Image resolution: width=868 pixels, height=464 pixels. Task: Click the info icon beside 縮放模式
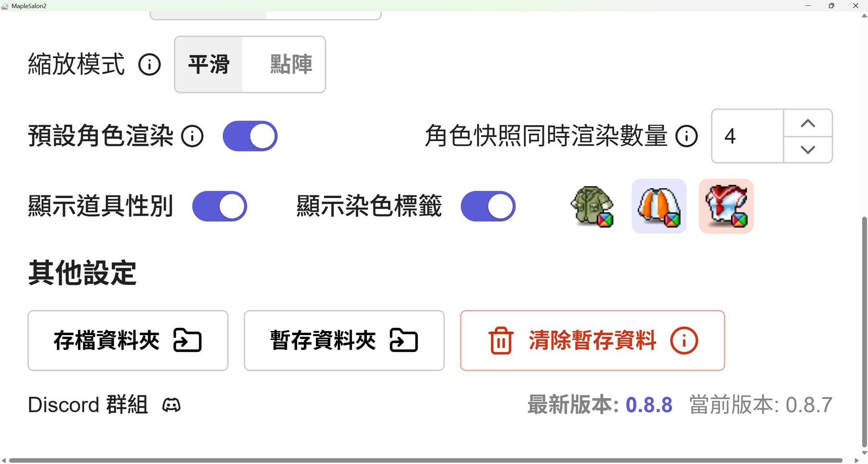(x=150, y=64)
